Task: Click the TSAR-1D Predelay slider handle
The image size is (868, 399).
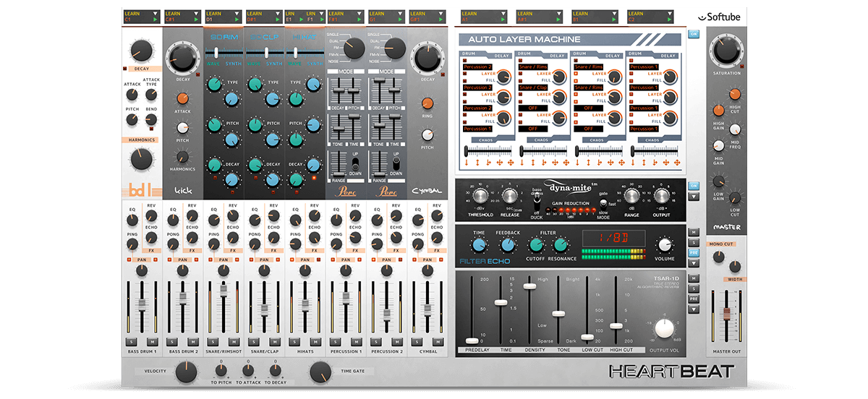Action: pyautogui.click(x=472, y=340)
